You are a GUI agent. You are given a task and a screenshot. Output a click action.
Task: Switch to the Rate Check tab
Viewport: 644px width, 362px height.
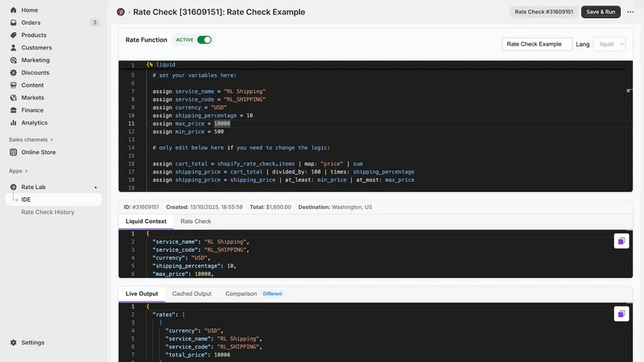point(196,221)
